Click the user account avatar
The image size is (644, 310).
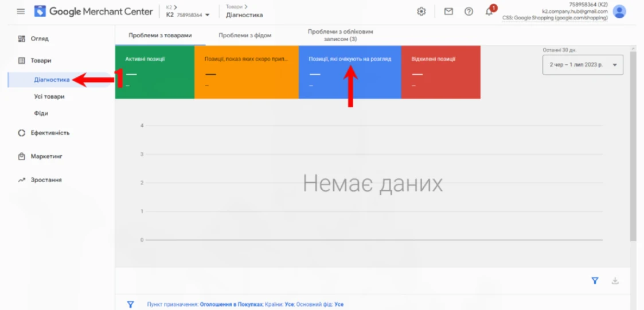[619, 11]
